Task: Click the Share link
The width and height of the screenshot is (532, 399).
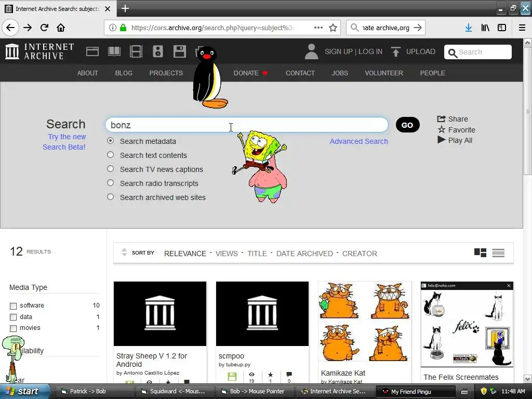Action: [x=453, y=119]
